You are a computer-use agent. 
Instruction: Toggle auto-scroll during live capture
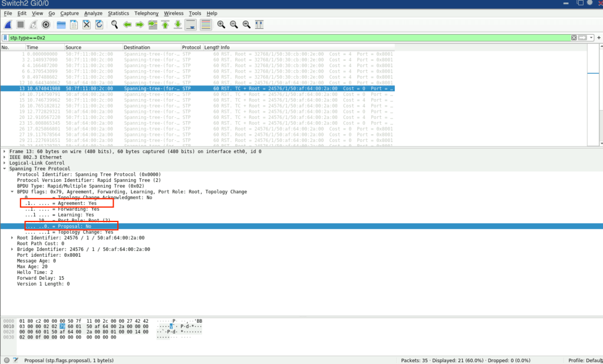point(191,25)
